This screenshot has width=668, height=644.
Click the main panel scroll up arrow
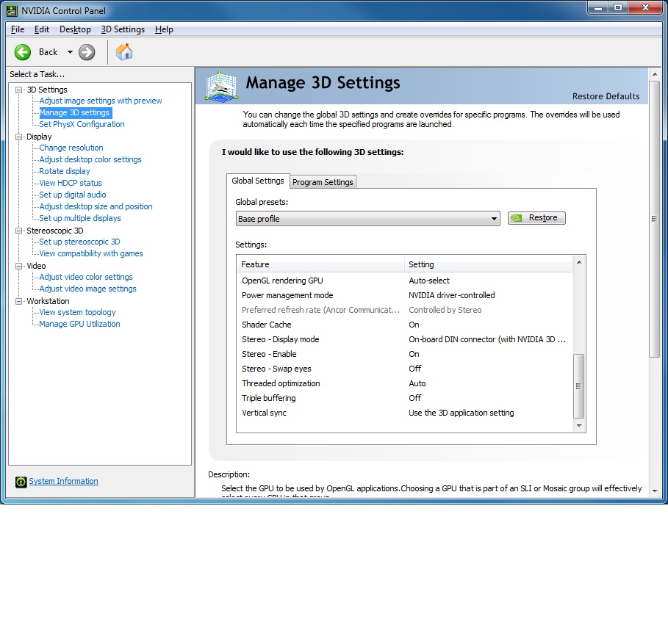point(655,74)
